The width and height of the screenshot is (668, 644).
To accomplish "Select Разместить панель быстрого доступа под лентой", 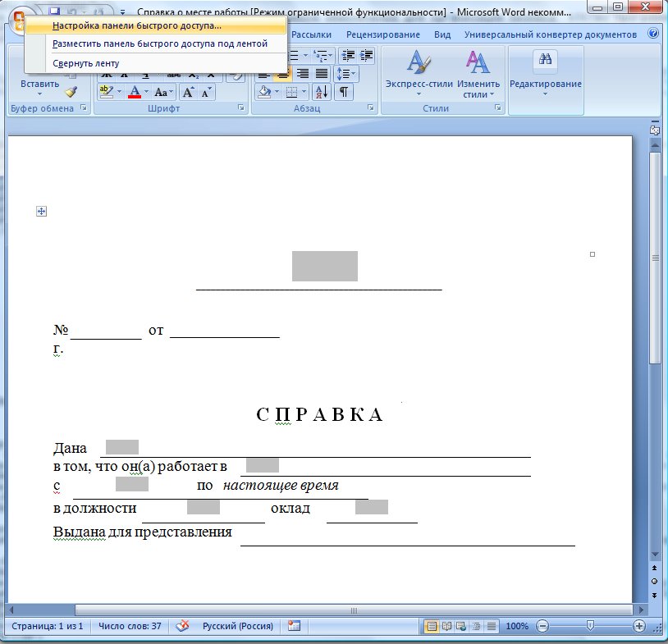I will pos(155,43).
